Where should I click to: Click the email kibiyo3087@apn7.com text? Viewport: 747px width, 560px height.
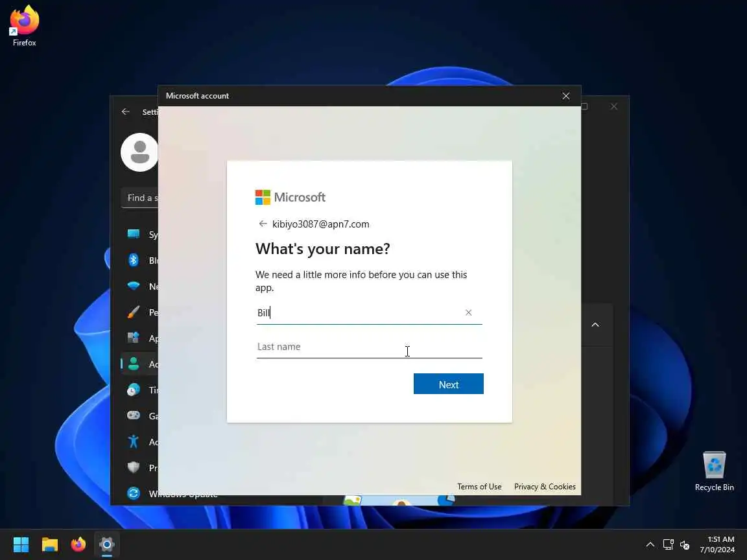click(x=320, y=224)
